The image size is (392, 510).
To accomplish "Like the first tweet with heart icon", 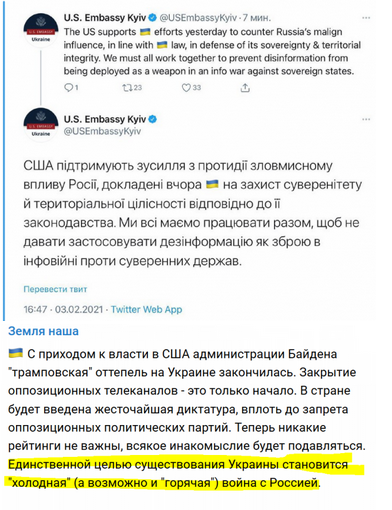I will point(186,88).
